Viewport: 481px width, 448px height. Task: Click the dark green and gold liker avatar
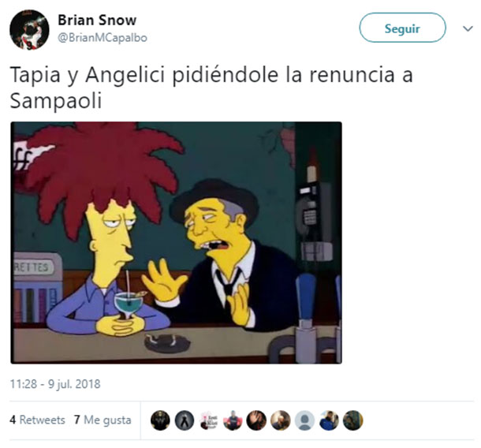[x=353, y=420]
